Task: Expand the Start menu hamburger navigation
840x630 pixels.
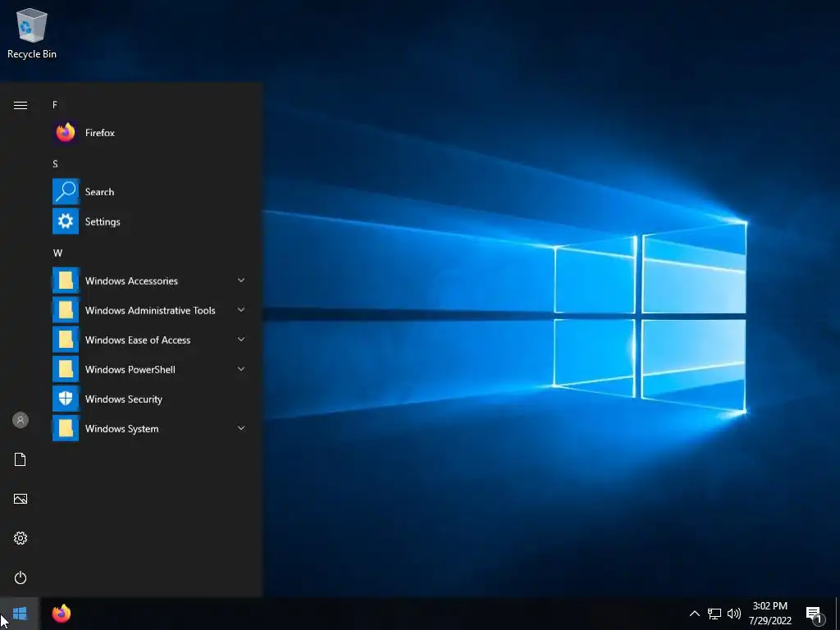Action: (x=21, y=105)
